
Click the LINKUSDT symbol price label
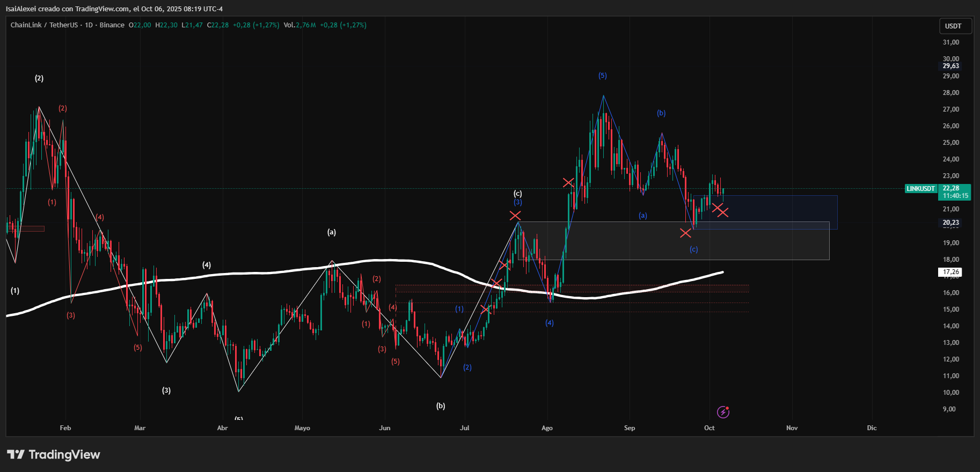pos(920,189)
